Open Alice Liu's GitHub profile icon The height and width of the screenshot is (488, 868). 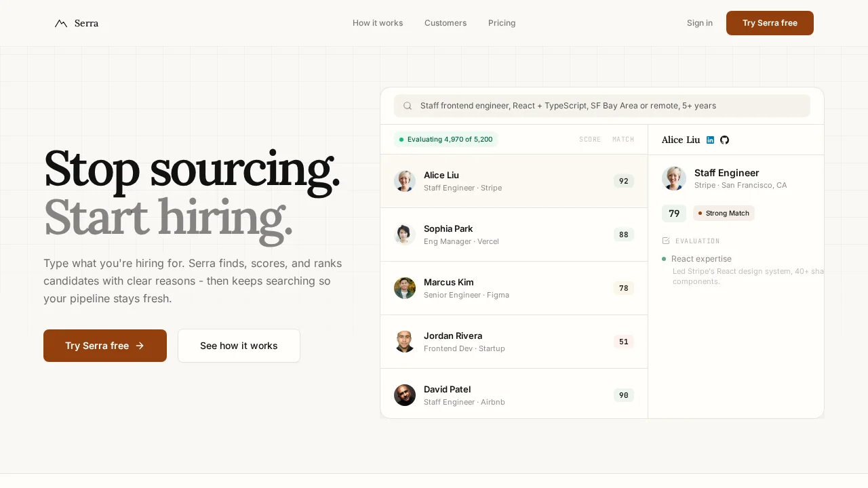(x=724, y=140)
